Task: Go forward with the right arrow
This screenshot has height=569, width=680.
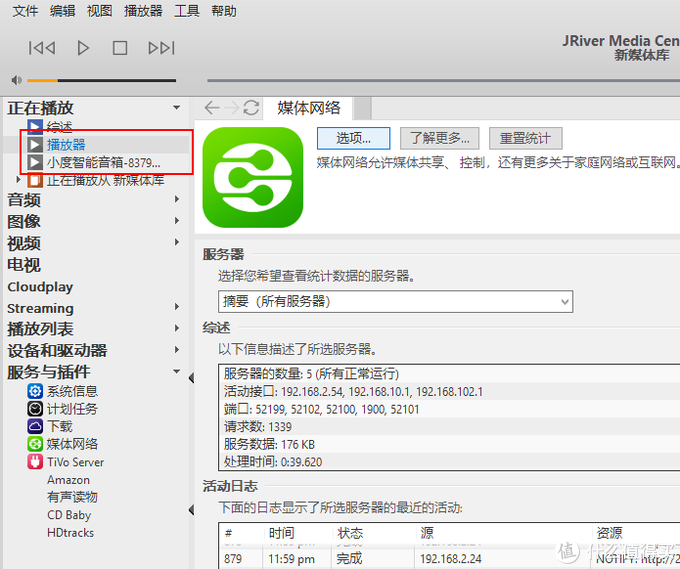Action: [232, 108]
